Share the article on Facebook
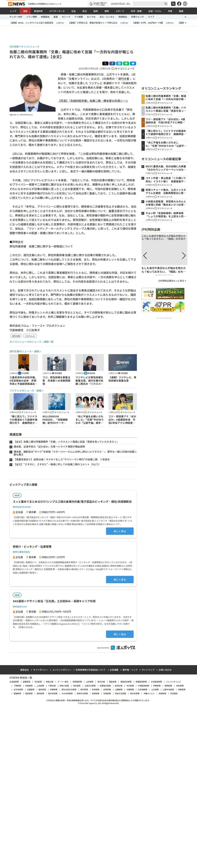 112,63
